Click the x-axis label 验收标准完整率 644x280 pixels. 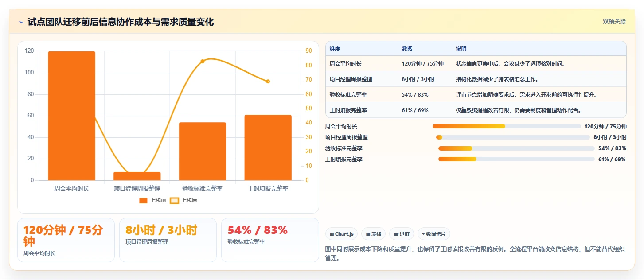pos(203,188)
